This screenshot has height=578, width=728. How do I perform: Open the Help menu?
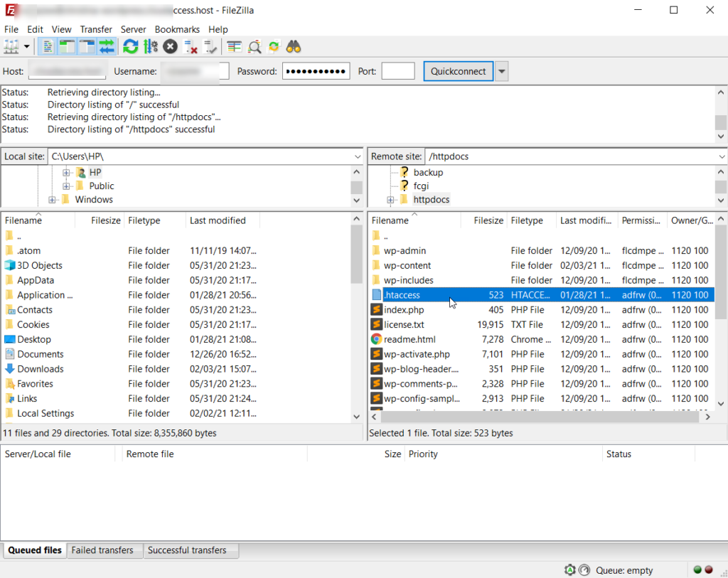click(218, 29)
